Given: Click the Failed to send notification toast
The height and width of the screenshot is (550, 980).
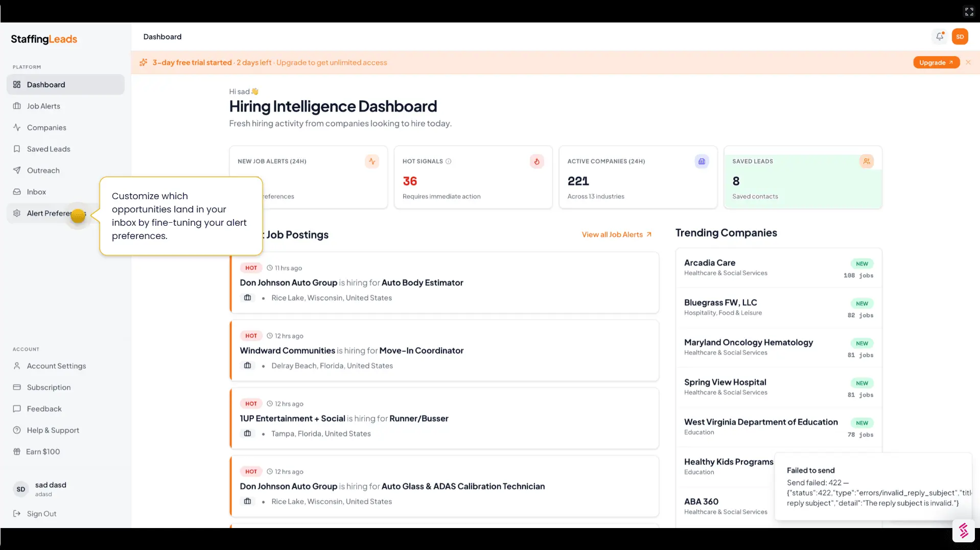Looking at the screenshot, I should pos(873,486).
